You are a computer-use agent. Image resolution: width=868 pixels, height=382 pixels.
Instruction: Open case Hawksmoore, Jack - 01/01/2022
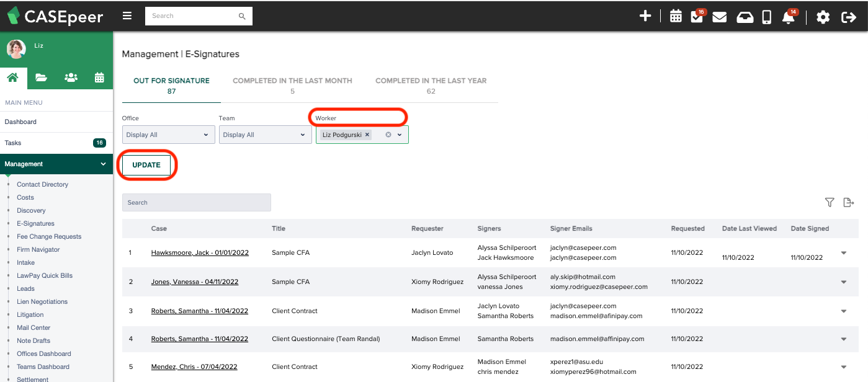200,253
